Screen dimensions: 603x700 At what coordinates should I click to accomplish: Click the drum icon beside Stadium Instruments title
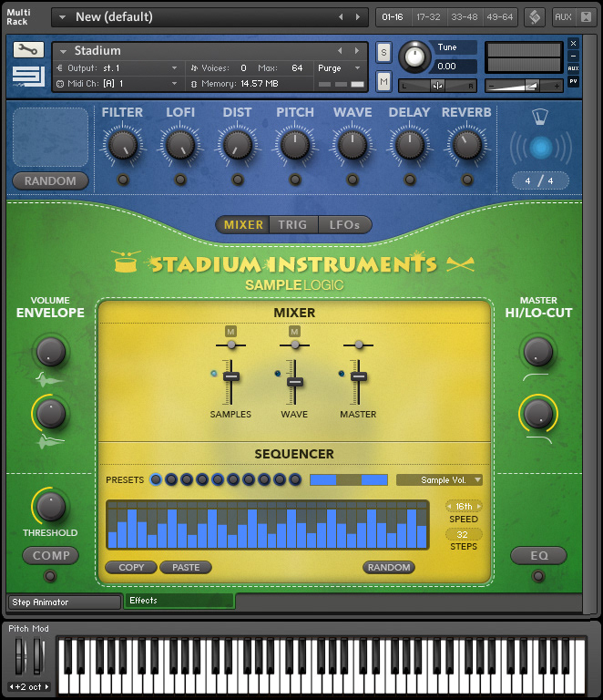pos(127,262)
